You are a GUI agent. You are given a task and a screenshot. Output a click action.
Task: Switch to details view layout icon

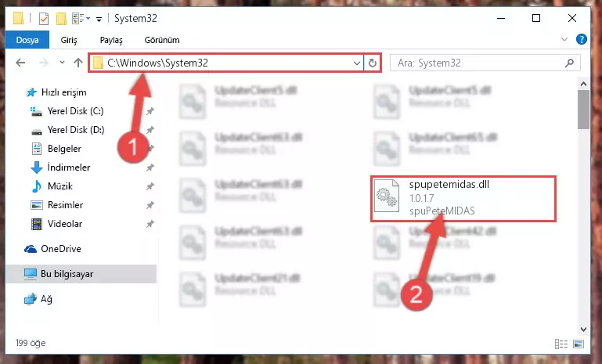561,344
